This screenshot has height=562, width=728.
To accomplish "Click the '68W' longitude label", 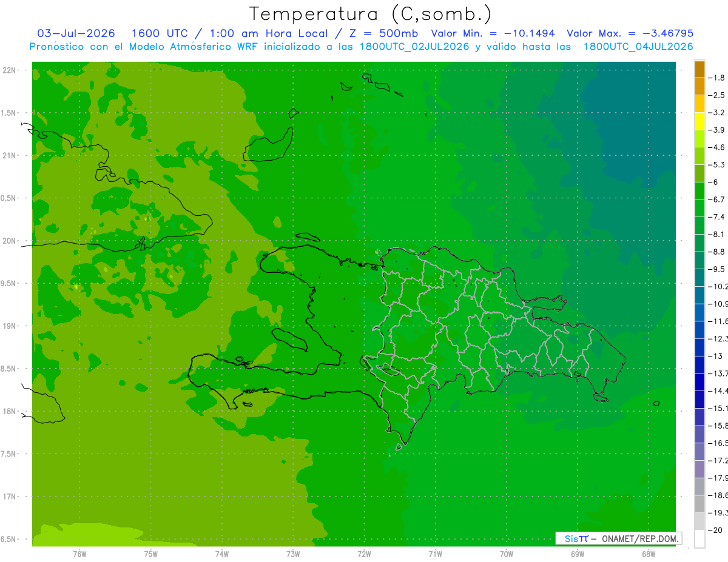I will coord(649,554).
